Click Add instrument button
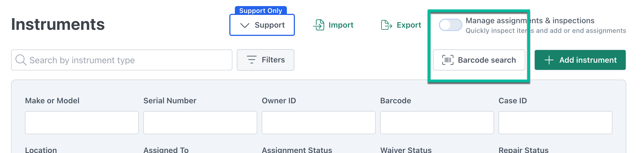This screenshot has height=153, width=644. pos(580,60)
